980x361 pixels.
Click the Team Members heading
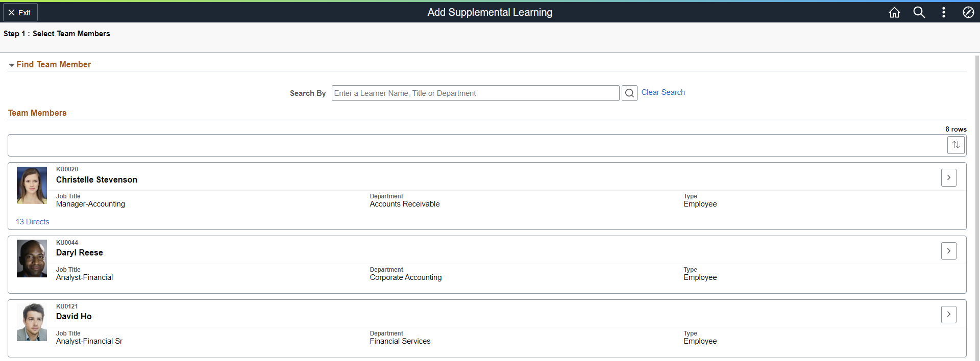(x=37, y=113)
